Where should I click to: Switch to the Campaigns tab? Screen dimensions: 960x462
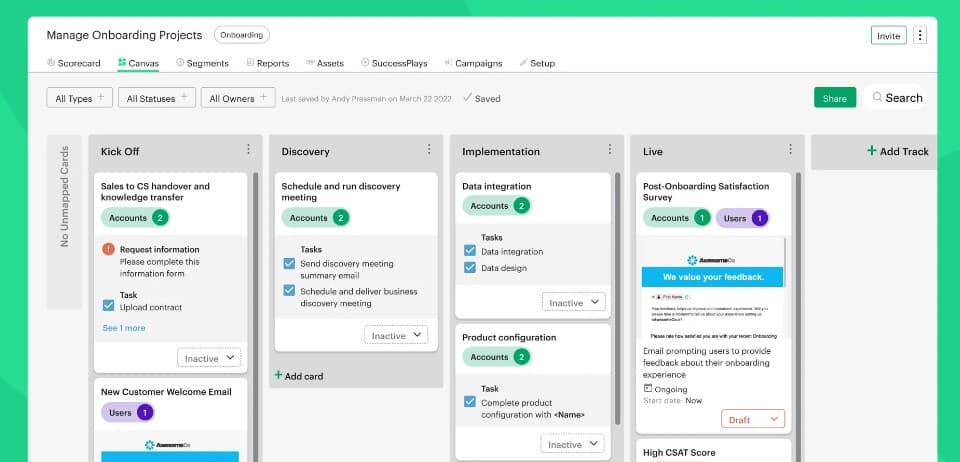pos(473,63)
